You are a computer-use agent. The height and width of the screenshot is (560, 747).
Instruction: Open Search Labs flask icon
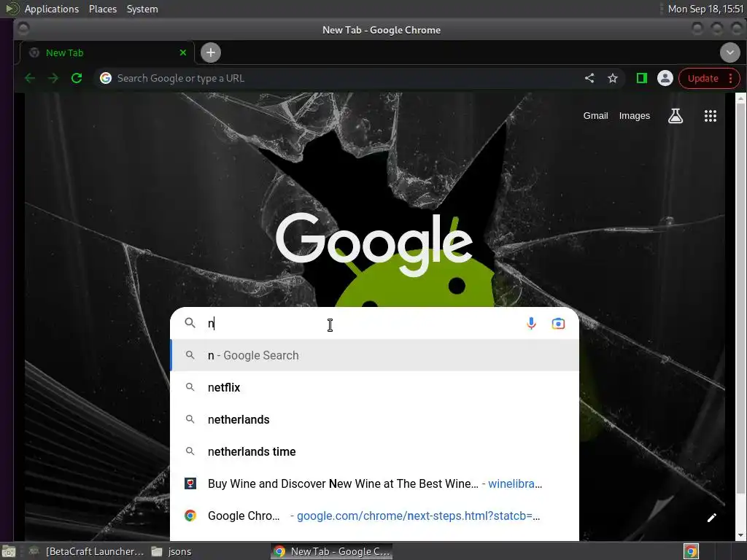pyautogui.click(x=675, y=116)
